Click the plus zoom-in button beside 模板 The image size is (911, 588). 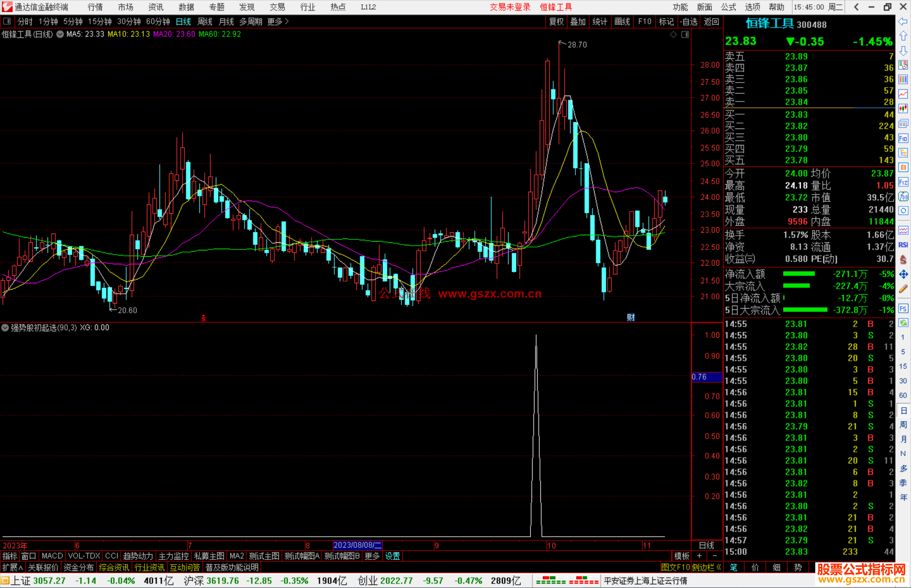tap(699, 556)
